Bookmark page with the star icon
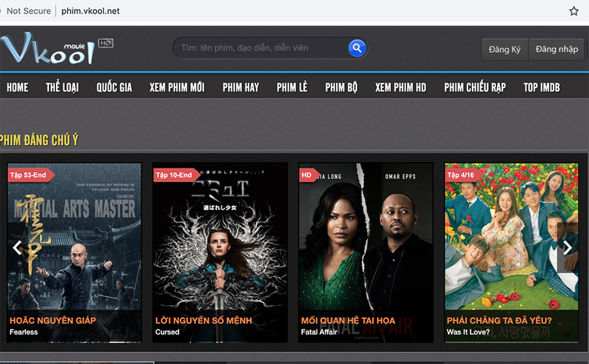The height and width of the screenshot is (364, 589). point(574,11)
